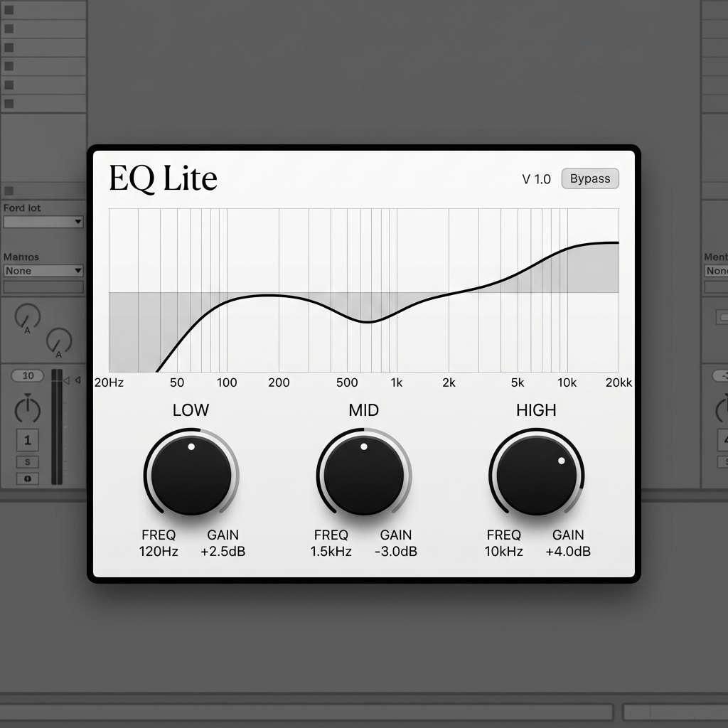Click the 20kk axis label
The width and height of the screenshot is (728, 728).
point(619,382)
